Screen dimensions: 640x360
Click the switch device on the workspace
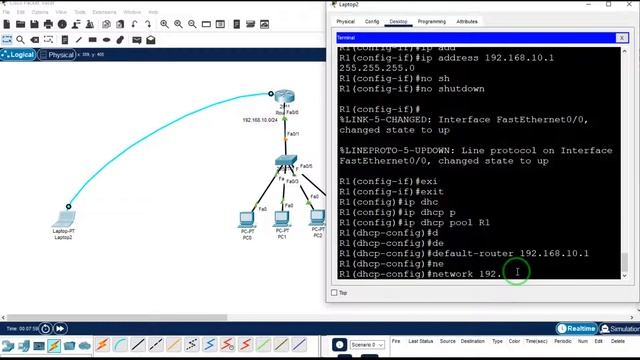pos(286,160)
